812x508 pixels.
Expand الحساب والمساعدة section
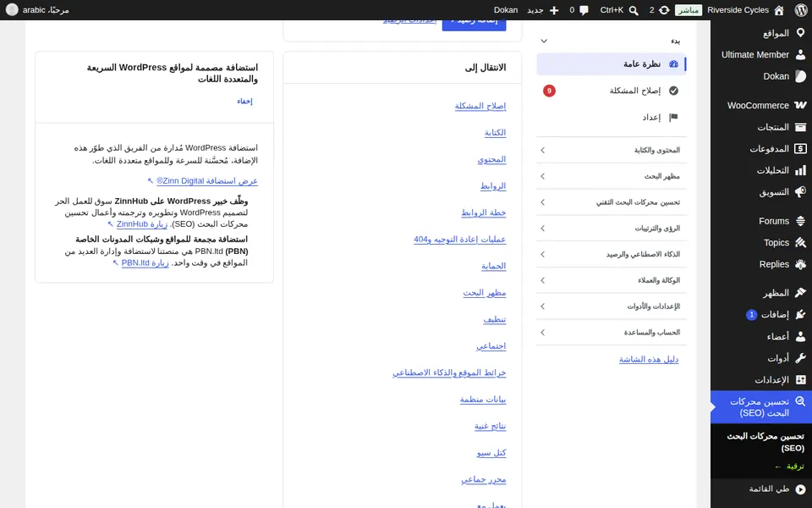click(612, 332)
